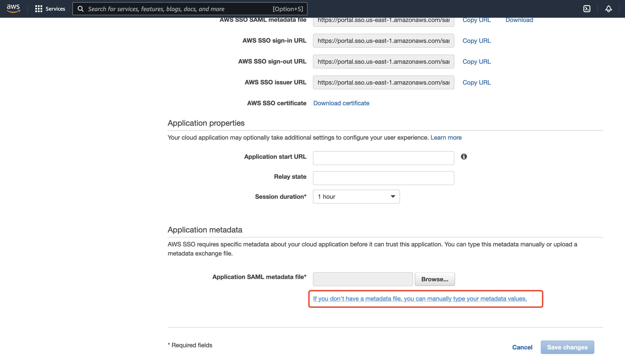Copy the AWS SSO sign-out URL
This screenshot has width=625, height=364.
pos(476,62)
